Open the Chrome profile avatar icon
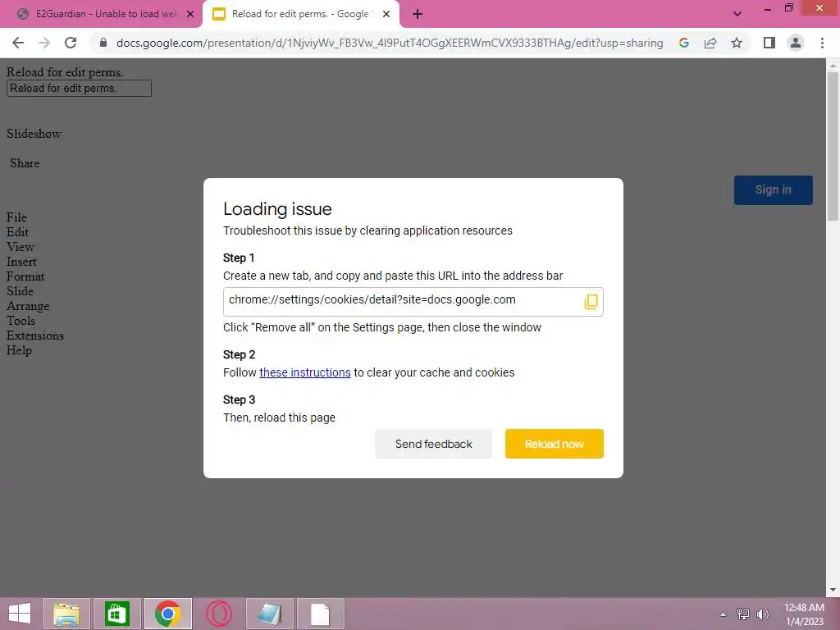The height and width of the screenshot is (630, 840). click(x=796, y=43)
